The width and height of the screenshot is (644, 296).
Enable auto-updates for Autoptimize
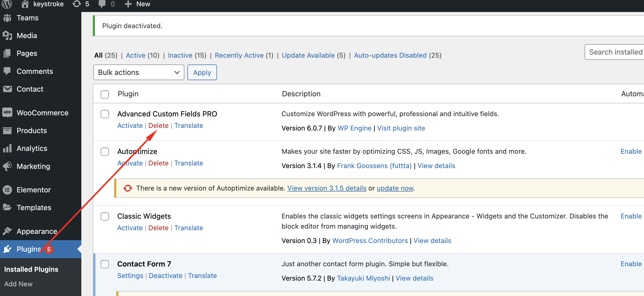[631, 151]
